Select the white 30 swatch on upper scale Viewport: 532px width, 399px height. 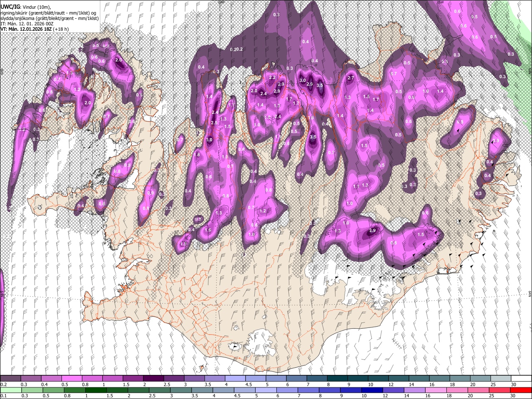(x=521, y=379)
